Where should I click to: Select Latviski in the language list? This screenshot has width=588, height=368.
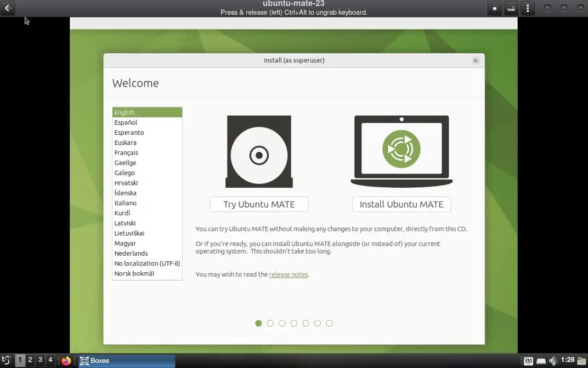click(x=147, y=223)
